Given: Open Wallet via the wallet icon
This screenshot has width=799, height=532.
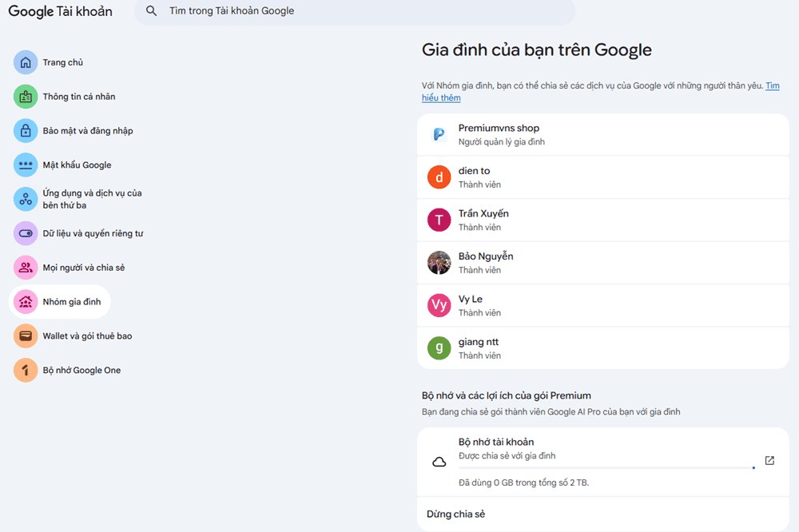Looking at the screenshot, I should [x=26, y=335].
